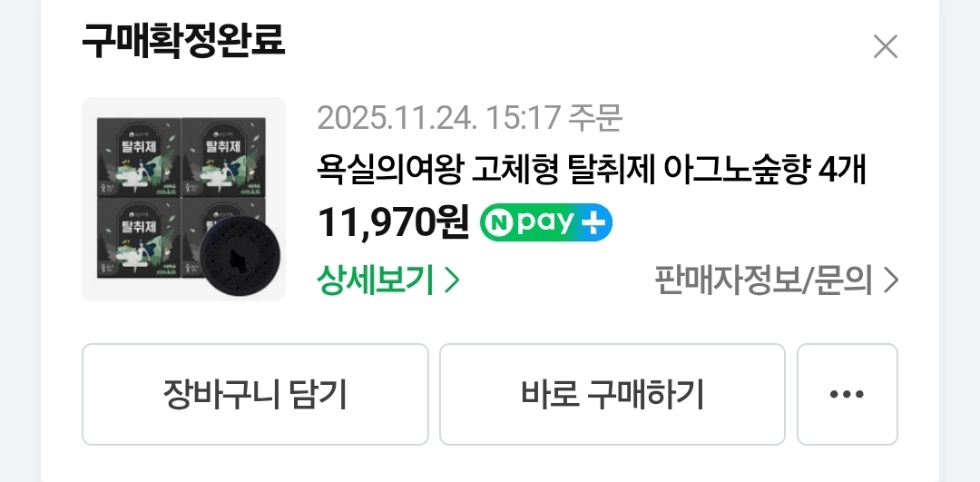
Task: Tap the round black deodorizer disc image
Action: (240, 256)
